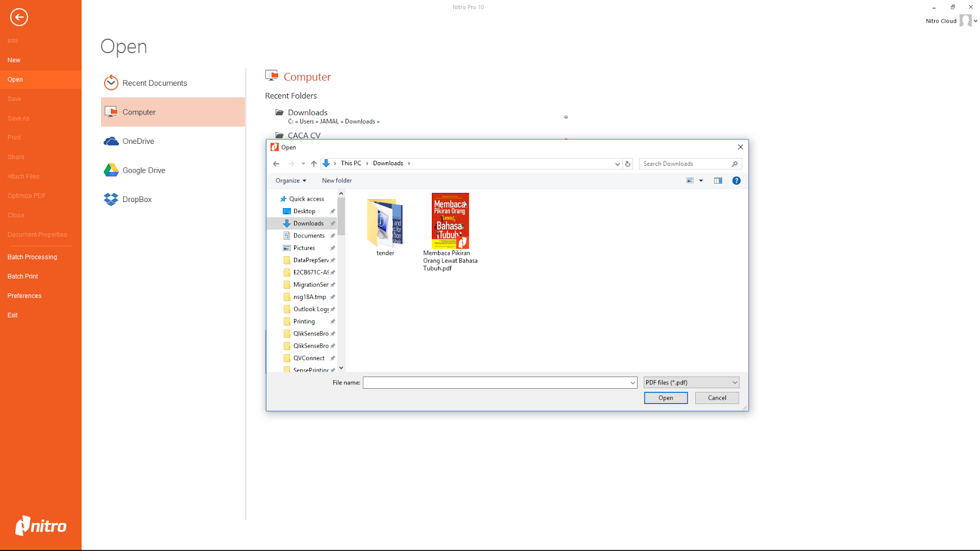The image size is (980, 551).
Task: Open the Recent Documents clock icon
Action: (111, 83)
